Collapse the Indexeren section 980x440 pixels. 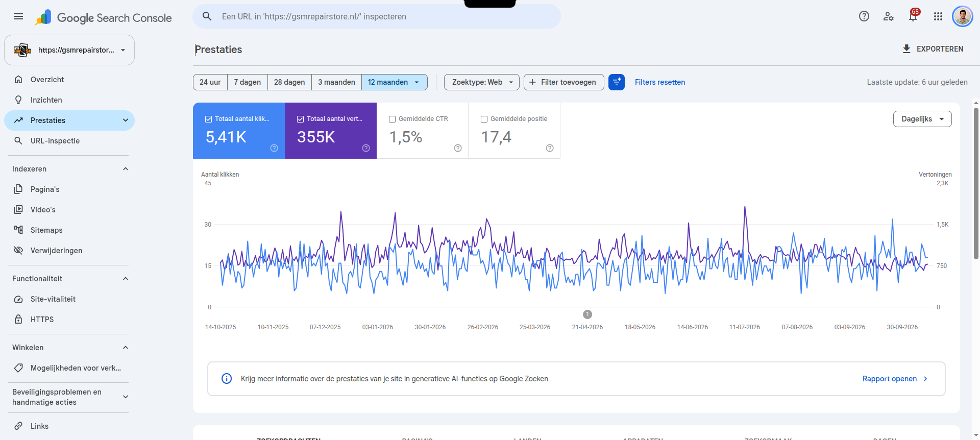[x=126, y=169]
